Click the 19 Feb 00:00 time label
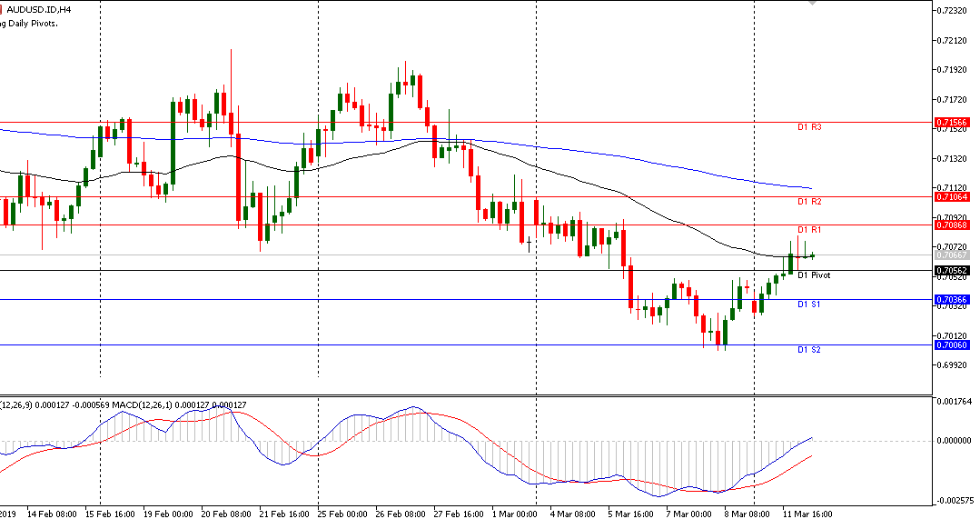This screenshot has height=519, width=980. [x=168, y=514]
